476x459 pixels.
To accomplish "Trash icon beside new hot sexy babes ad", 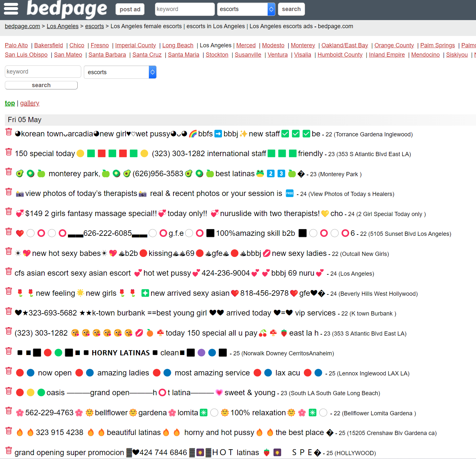I will [9, 251].
